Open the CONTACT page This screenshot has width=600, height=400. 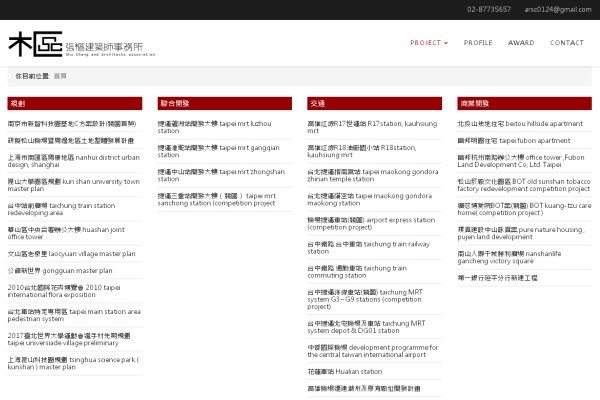(566, 43)
